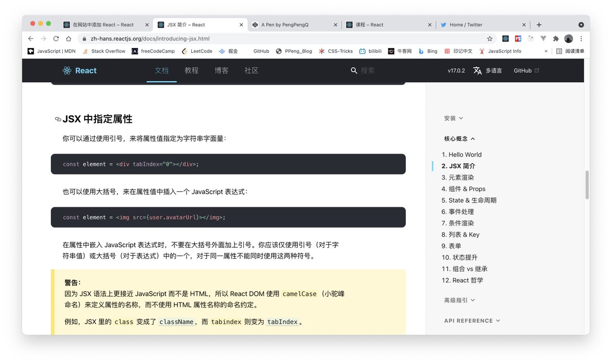Open the 文档 nav item

(x=162, y=70)
